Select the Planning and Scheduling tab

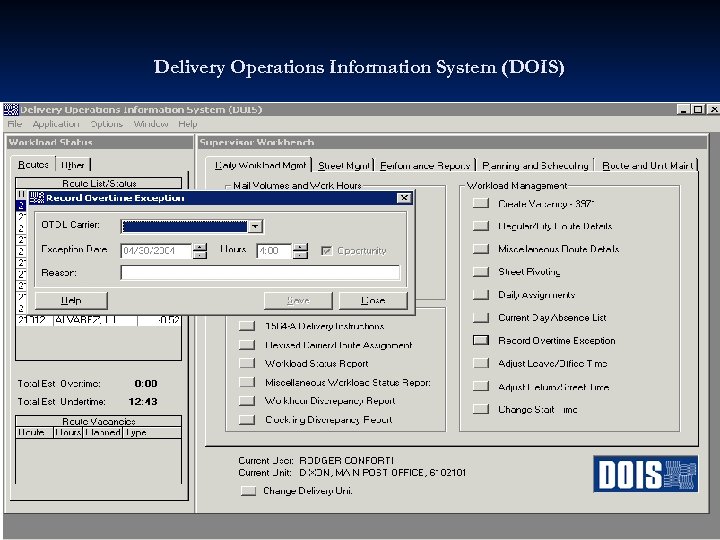pos(535,165)
